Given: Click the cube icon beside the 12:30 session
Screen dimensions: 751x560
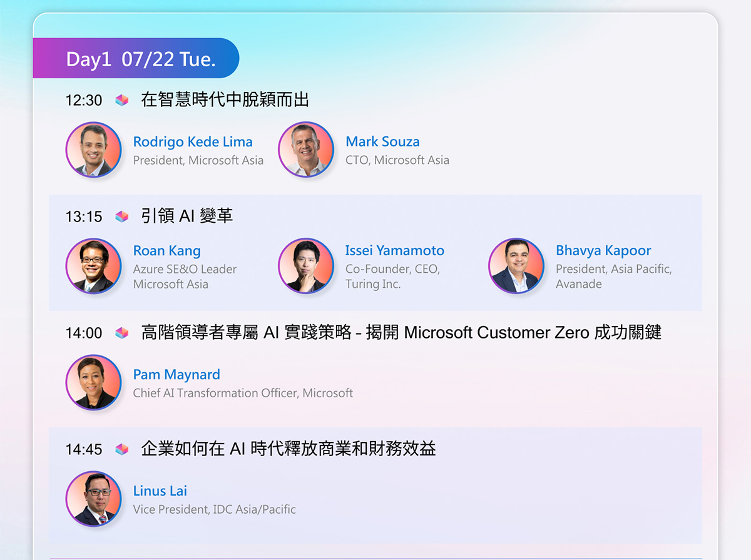Looking at the screenshot, I should click(122, 100).
